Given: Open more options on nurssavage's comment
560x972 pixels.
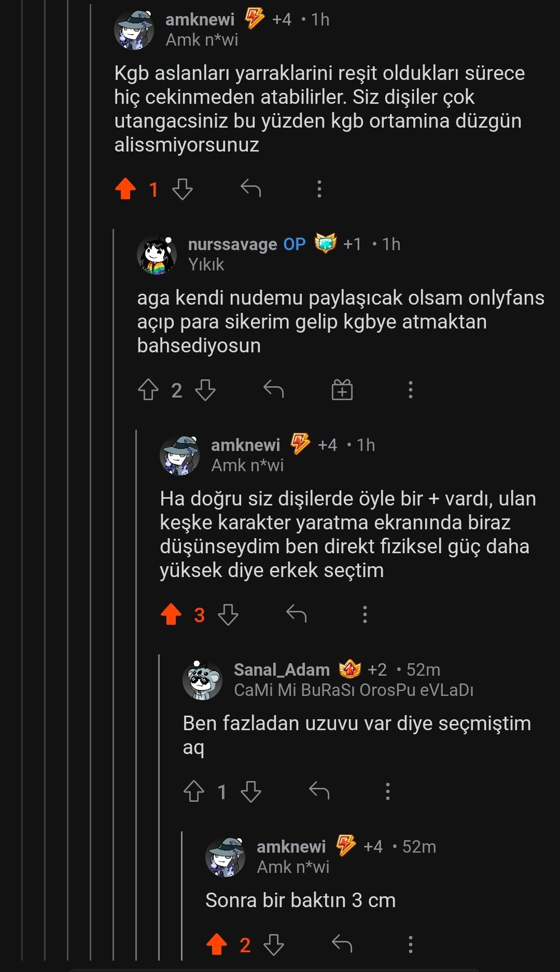Looking at the screenshot, I should [x=411, y=389].
